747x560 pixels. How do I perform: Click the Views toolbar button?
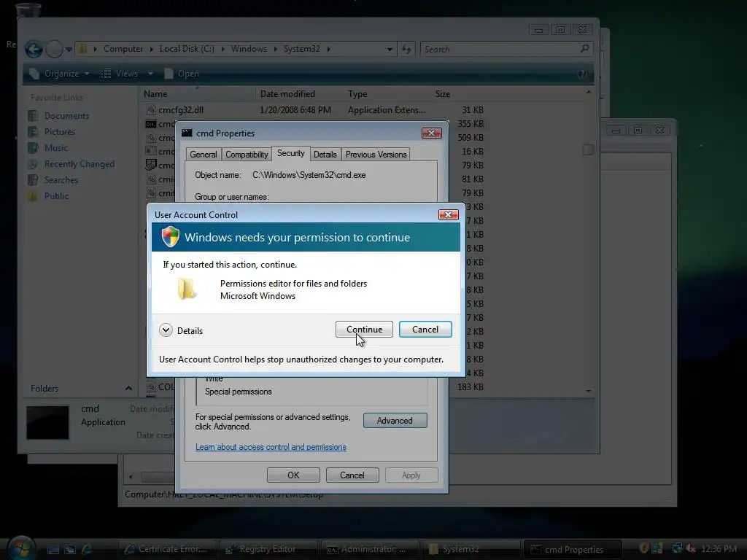pyautogui.click(x=120, y=74)
